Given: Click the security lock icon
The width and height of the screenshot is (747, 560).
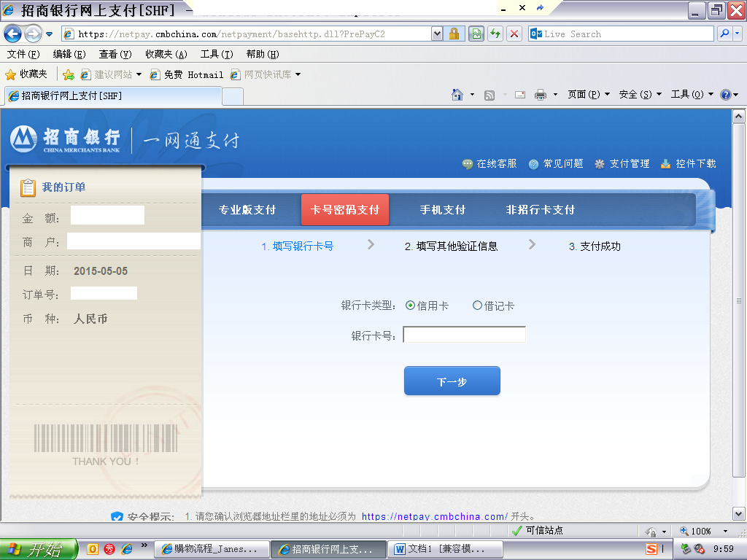Looking at the screenshot, I should point(454,34).
